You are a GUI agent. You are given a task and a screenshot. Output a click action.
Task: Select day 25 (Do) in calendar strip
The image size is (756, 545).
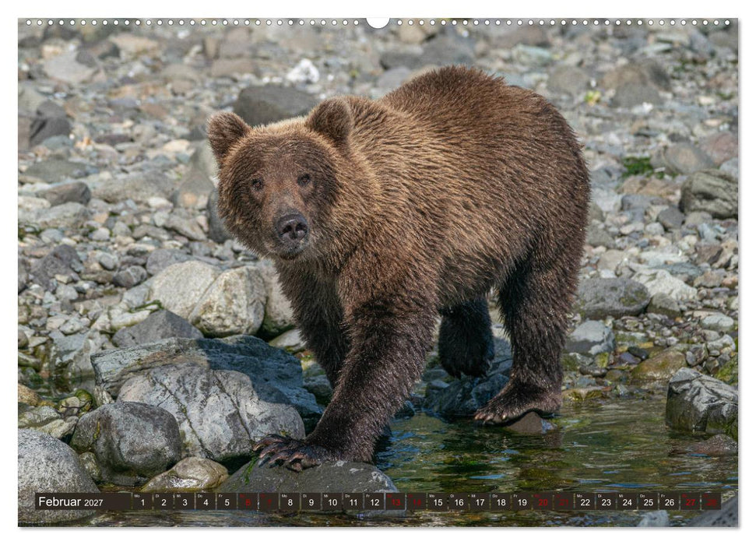(649, 501)
